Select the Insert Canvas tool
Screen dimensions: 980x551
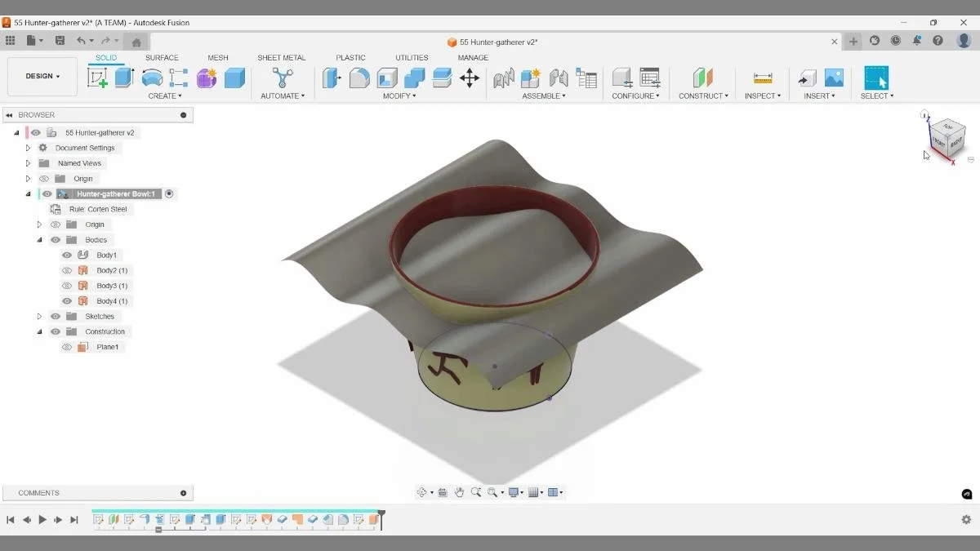[x=833, y=77]
